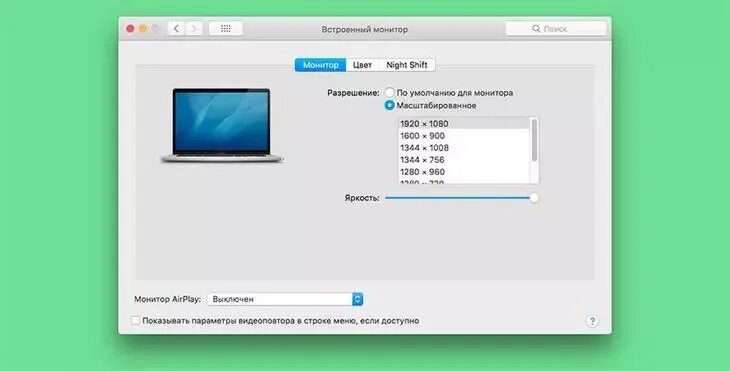The height and width of the screenshot is (371, 730).
Task: Choose resolution 1920 × 1080
Action: pyautogui.click(x=464, y=124)
